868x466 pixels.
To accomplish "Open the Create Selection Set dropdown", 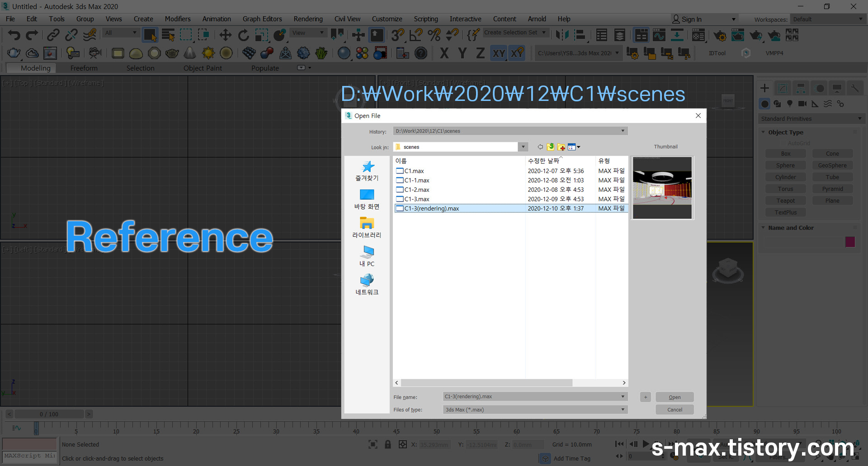I will point(515,33).
